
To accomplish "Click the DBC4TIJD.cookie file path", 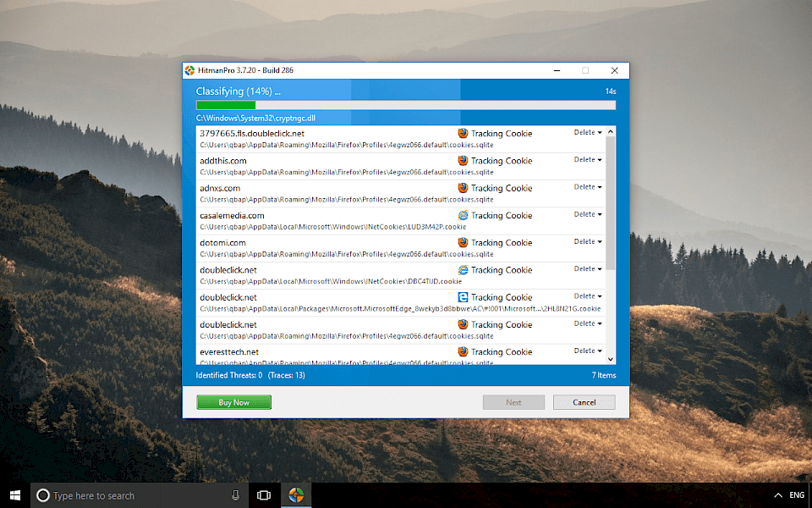I will 331,281.
